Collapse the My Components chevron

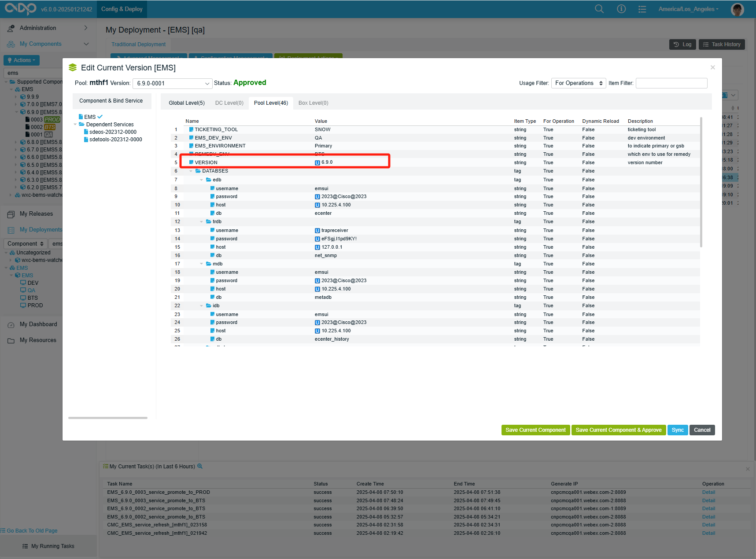[86, 44]
